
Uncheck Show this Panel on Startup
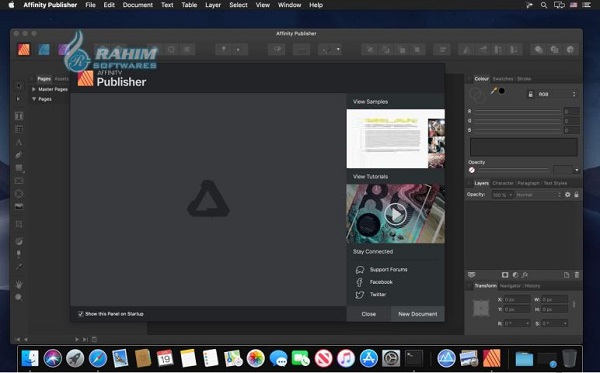pos(81,314)
